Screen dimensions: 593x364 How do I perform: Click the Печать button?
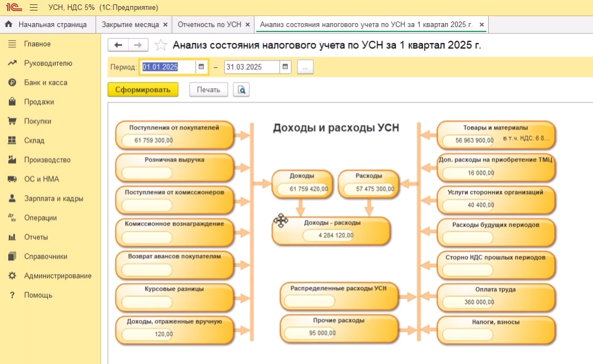(x=209, y=90)
